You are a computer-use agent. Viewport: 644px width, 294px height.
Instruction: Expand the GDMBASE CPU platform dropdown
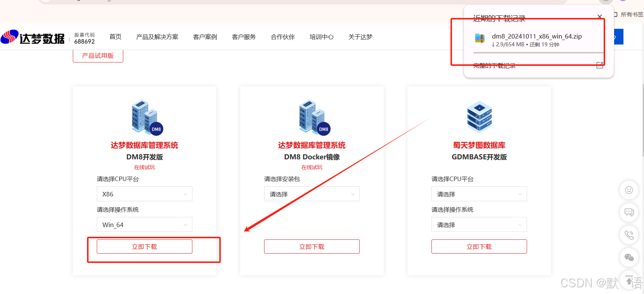tap(479, 194)
